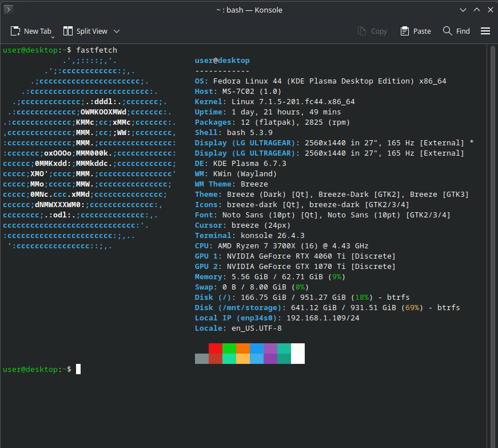Click the 'Linux 7.1.5-201.fc44.x86_64' kernel value
Screen dimensions: 498x448
(293, 102)
